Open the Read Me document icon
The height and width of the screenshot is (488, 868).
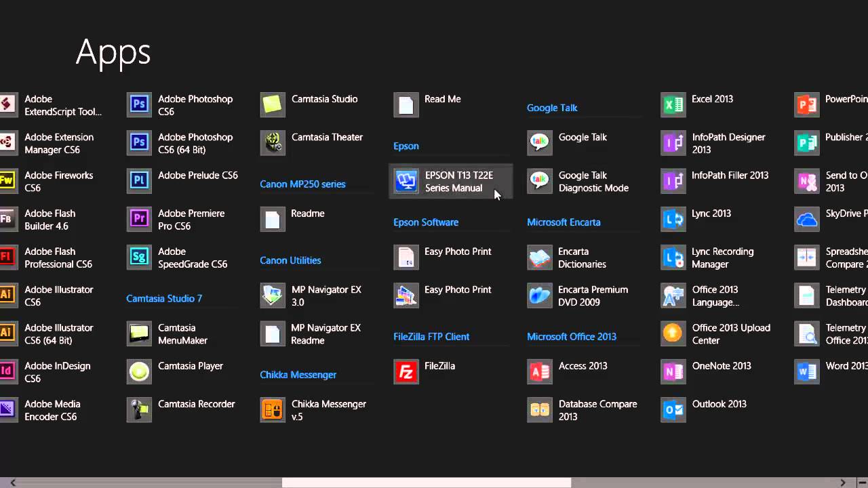click(406, 105)
